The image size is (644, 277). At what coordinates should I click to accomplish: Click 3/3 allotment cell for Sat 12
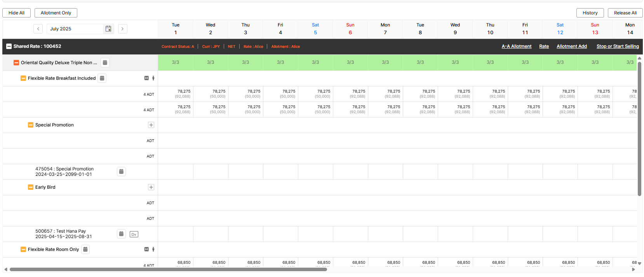pyautogui.click(x=560, y=62)
